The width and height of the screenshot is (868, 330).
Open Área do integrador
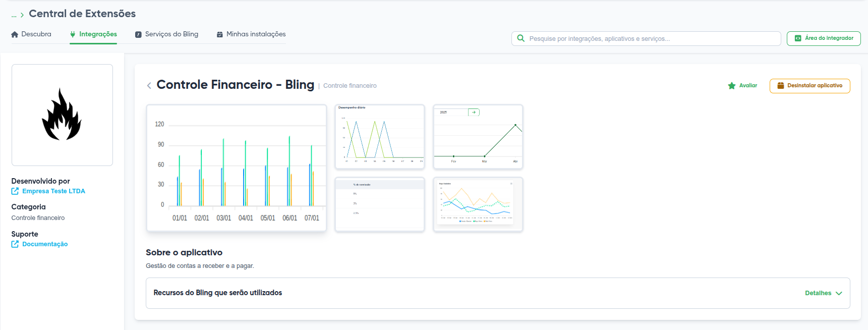point(824,38)
